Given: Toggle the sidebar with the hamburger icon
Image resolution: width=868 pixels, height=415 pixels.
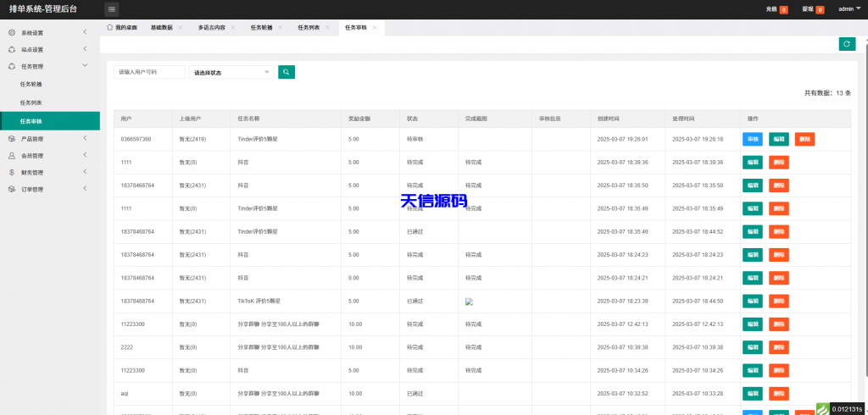Looking at the screenshot, I should [x=112, y=9].
